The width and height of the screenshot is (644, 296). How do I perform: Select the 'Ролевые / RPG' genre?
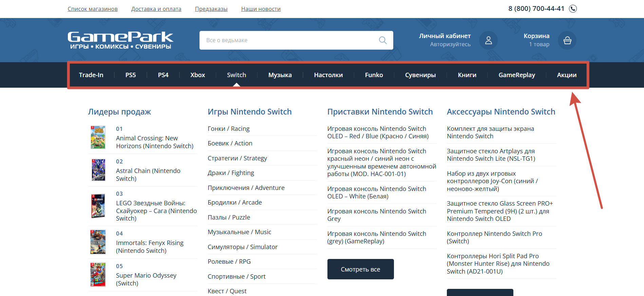[x=229, y=261]
